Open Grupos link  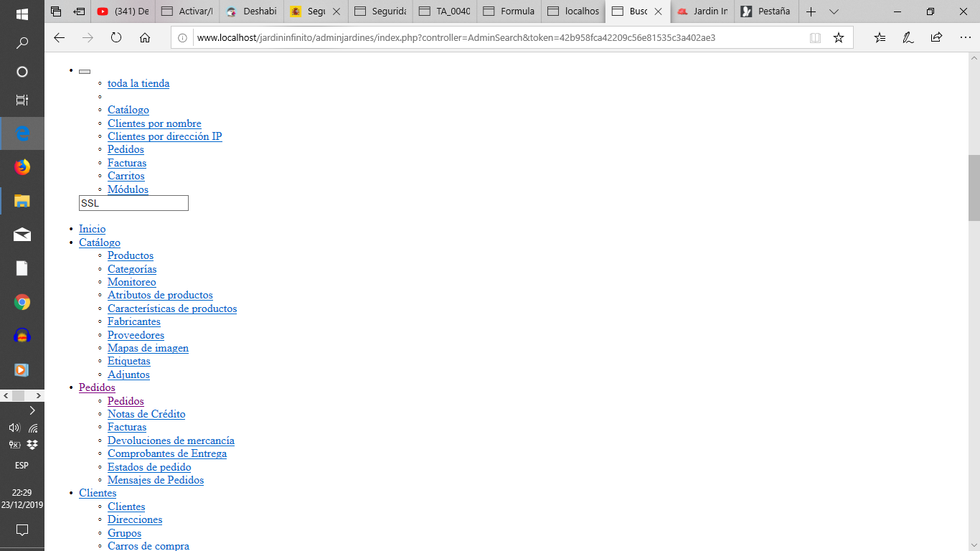click(124, 533)
